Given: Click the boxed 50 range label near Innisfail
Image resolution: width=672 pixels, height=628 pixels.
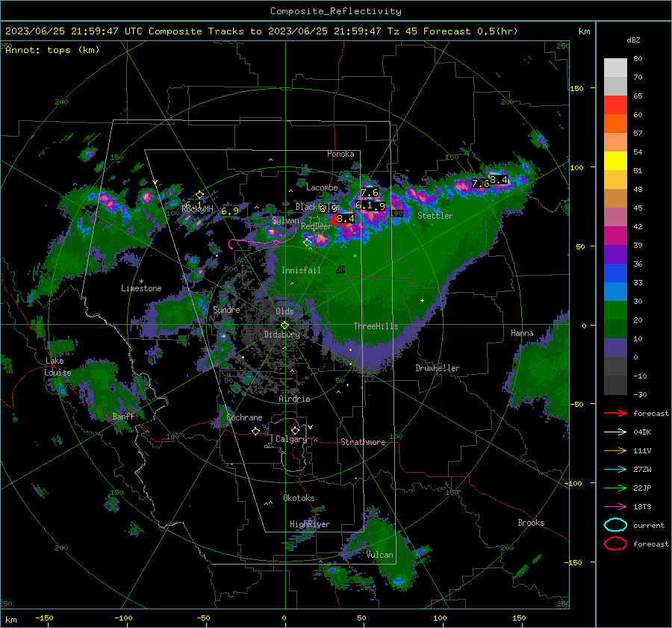Looking at the screenshot, I should 340,270.
